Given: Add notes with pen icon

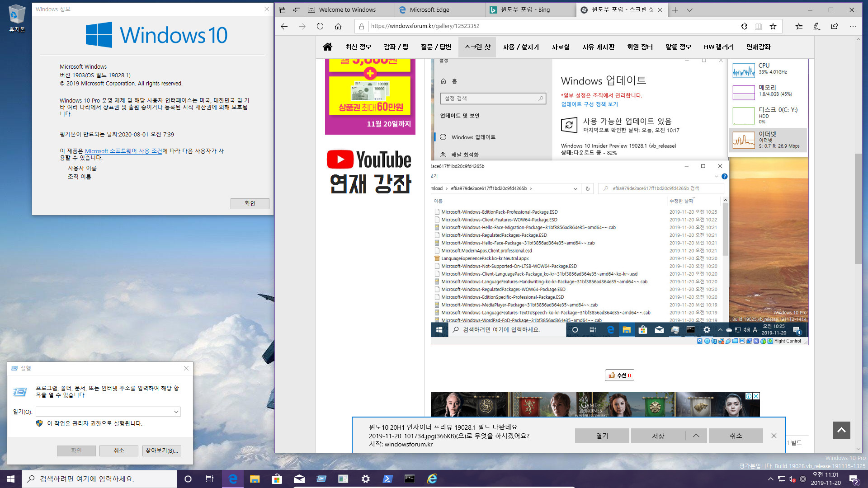Looking at the screenshot, I should (x=817, y=26).
